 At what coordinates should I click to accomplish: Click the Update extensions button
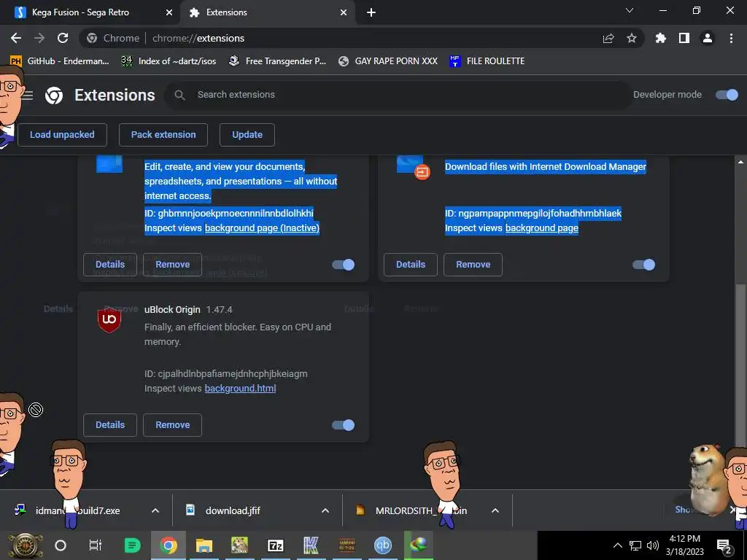[247, 135]
